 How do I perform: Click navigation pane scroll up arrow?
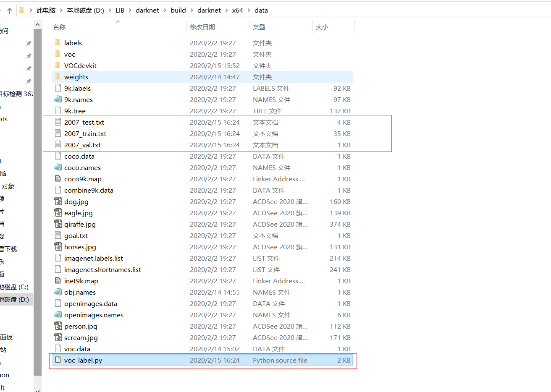coord(37,24)
